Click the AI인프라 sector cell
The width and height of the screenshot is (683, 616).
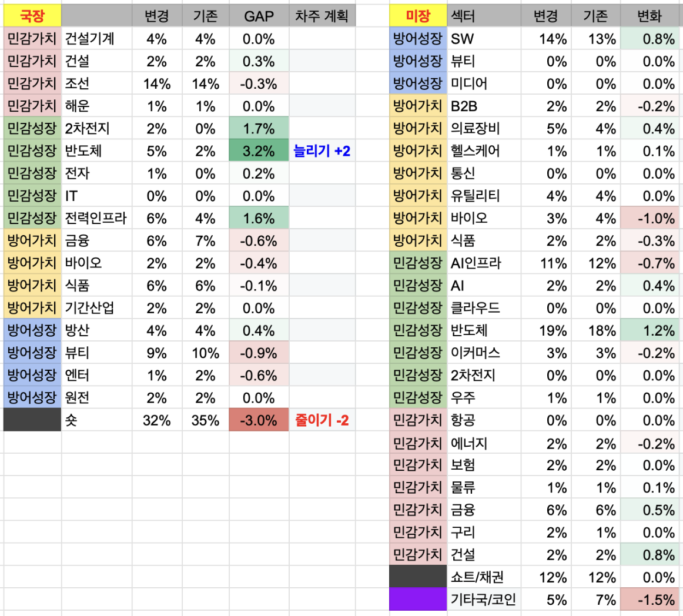[484, 263]
